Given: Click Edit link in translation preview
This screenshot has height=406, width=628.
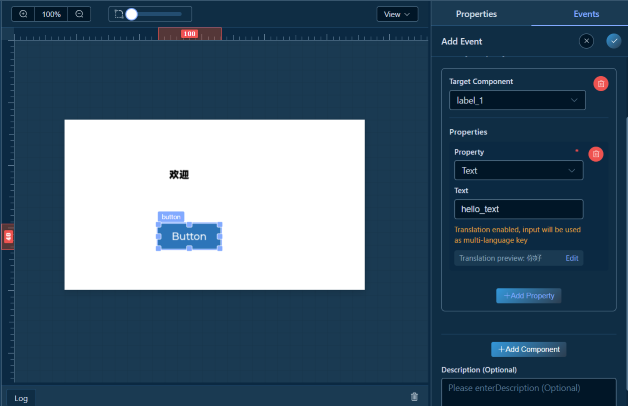Looking at the screenshot, I should (572, 258).
